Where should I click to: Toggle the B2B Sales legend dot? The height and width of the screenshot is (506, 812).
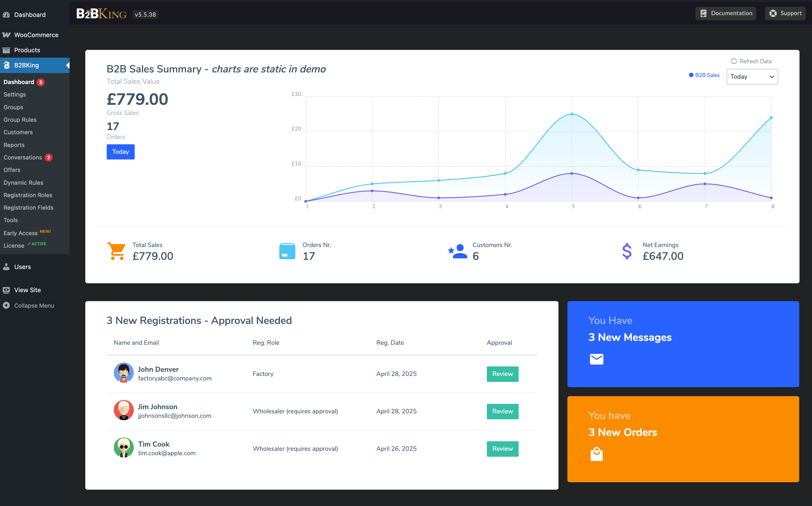pyautogui.click(x=691, y=75)
